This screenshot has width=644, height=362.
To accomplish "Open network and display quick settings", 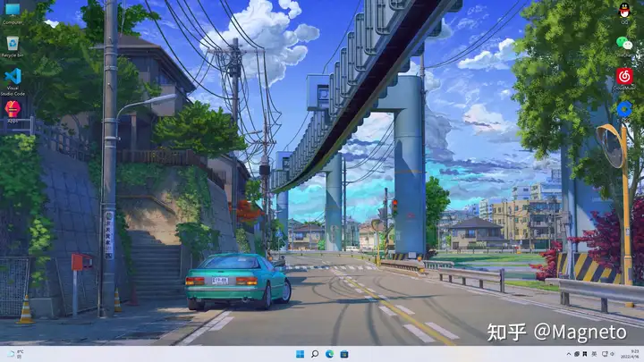I will pos(605,354).
